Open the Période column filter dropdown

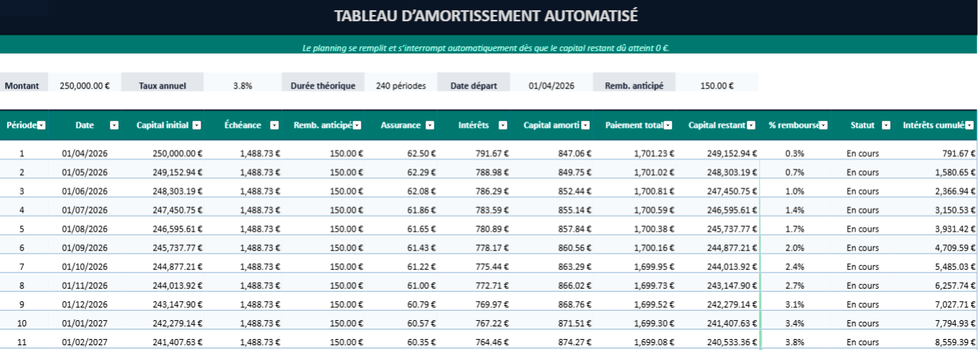42,125
